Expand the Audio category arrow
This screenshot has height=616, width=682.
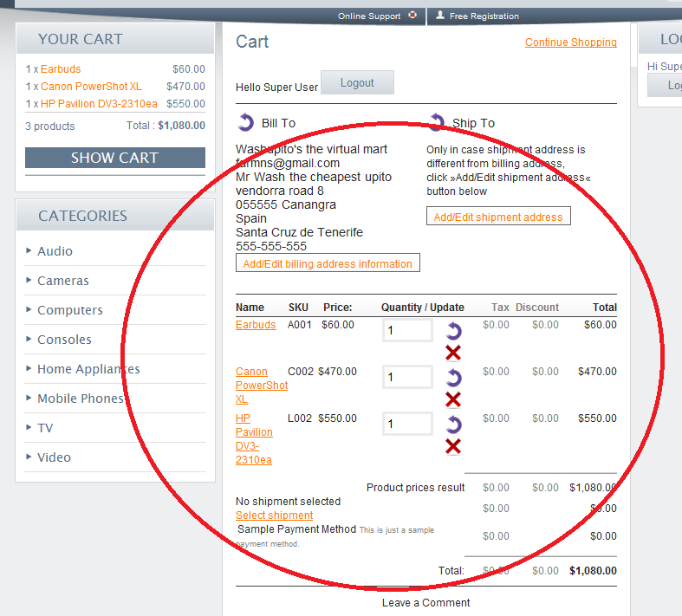(29, 250)
